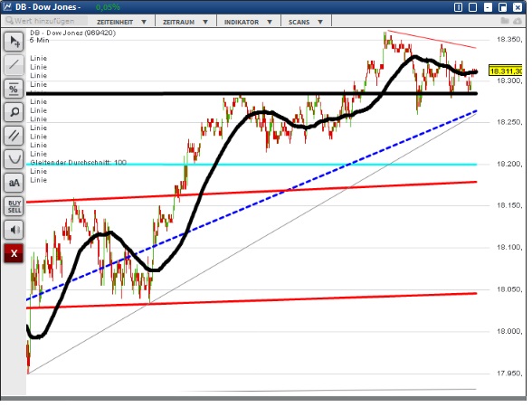Click the 0,05% change value in title
532x407 pixels.
pos(108,7)
